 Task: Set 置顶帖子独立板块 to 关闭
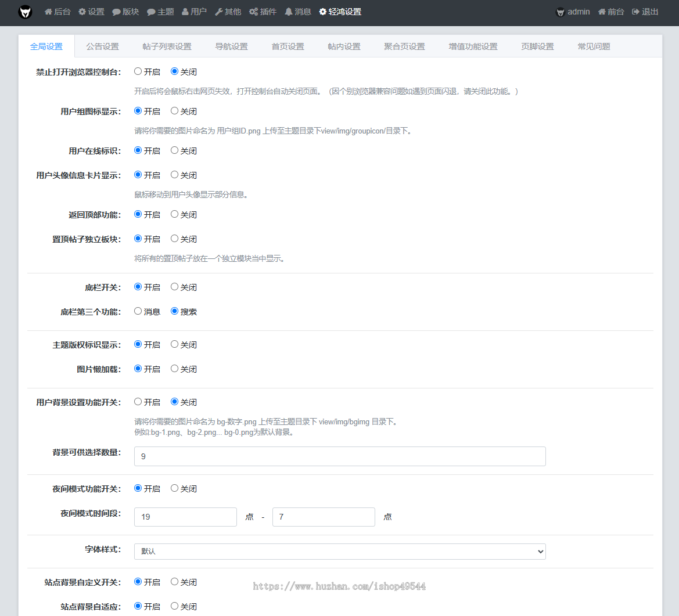(174, 238)
